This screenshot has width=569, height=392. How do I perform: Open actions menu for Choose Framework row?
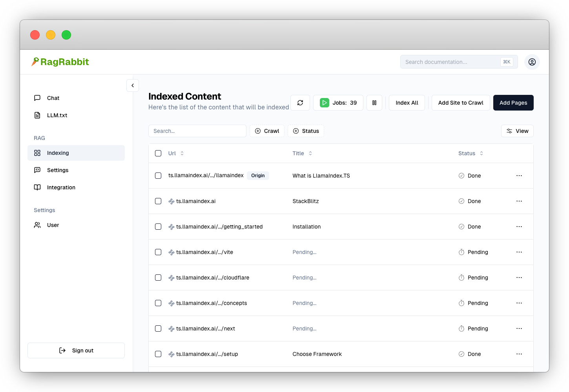(519, 354)
